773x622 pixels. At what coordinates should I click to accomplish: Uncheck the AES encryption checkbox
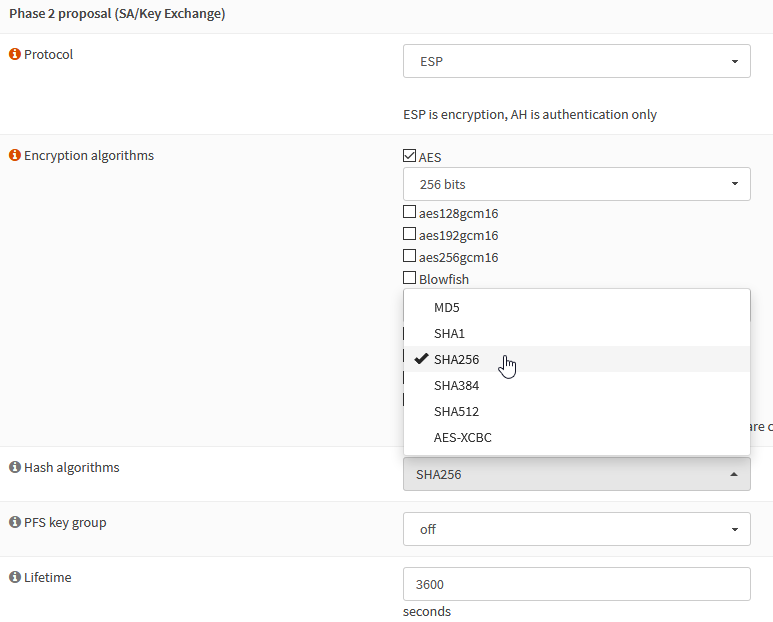[x=409, y=156]
